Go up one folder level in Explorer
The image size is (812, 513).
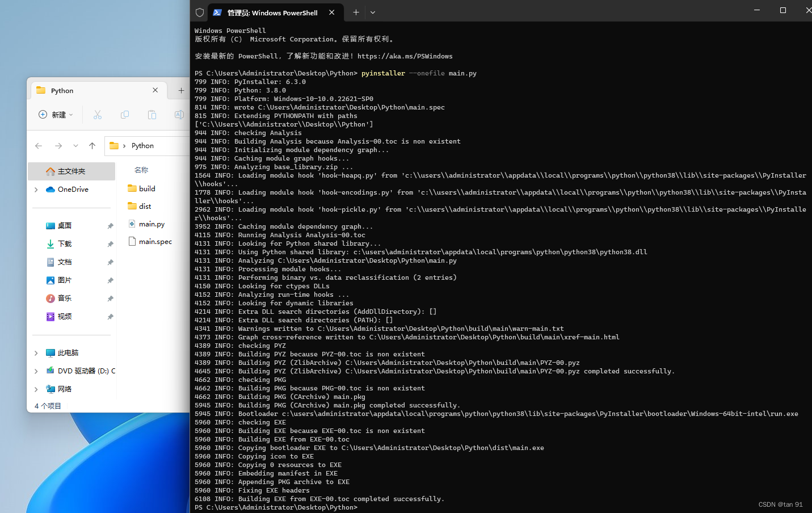coord(92,146)
